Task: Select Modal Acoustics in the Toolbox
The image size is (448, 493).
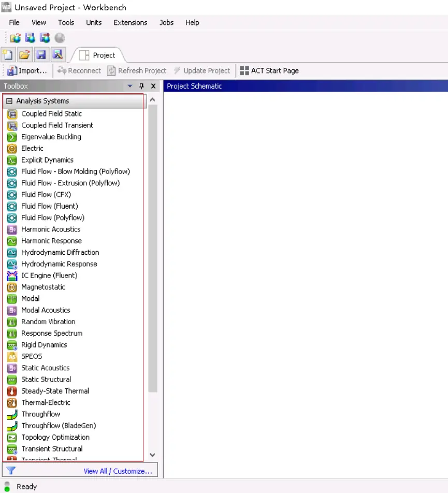Action: pos(46,310)
